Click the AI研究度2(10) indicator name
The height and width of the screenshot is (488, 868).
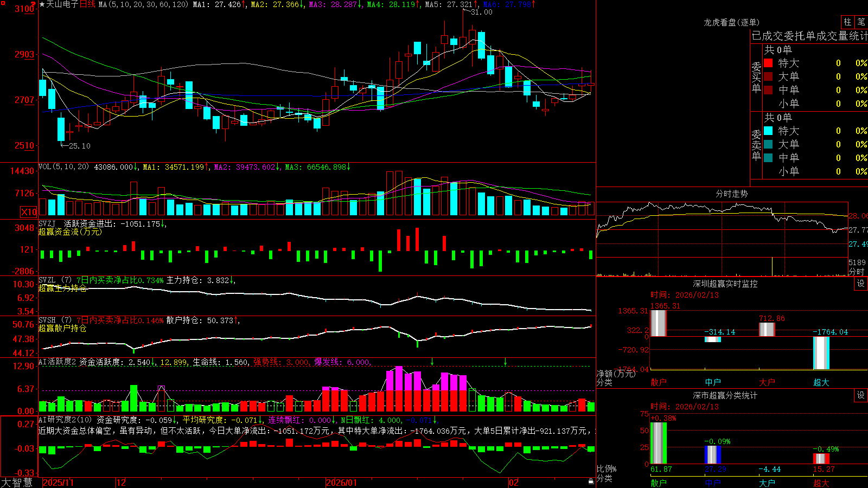(65, 420)
